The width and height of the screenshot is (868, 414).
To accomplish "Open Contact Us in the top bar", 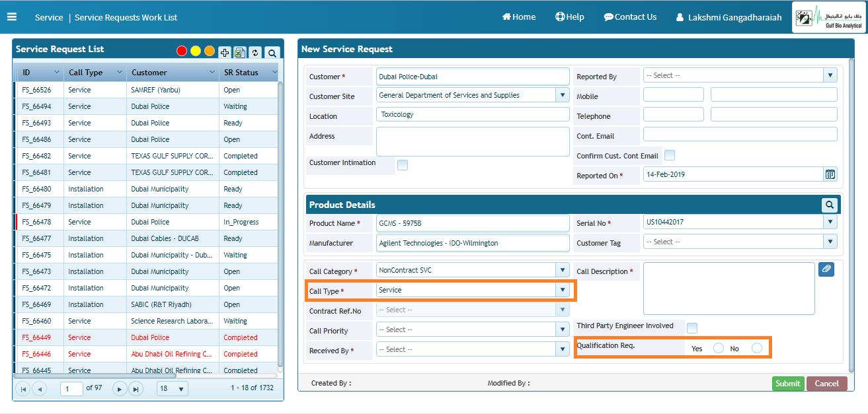I will 630,17.
